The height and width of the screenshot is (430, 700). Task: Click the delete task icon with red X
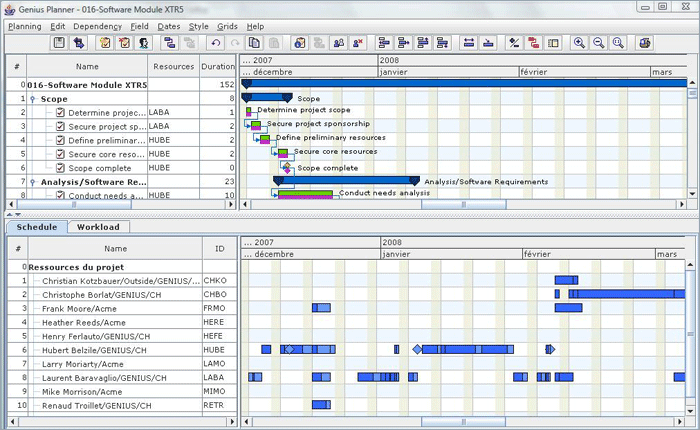(125, 43)
